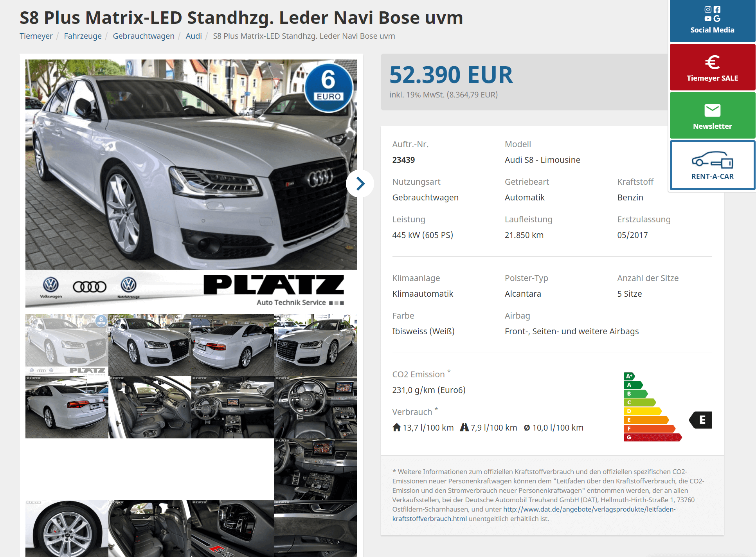Click the PLATZ Auto Technik Service banner

[x=191, y=289]
